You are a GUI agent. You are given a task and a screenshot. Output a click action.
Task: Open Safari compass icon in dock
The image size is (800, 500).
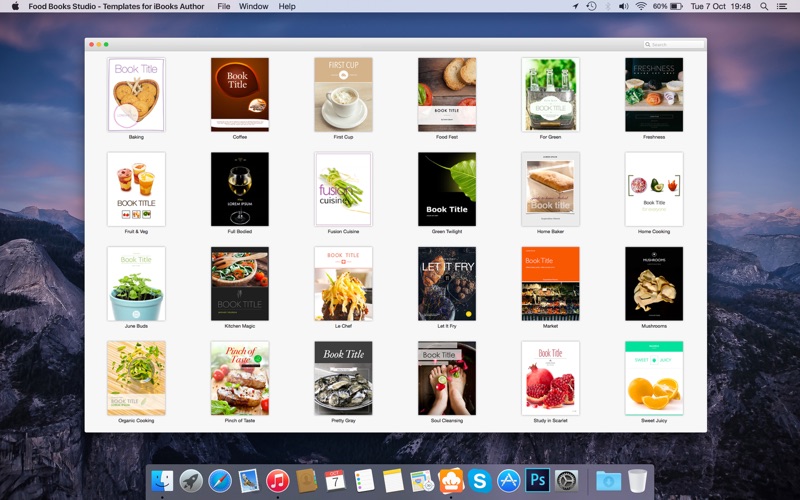click(x=220, y=481)
